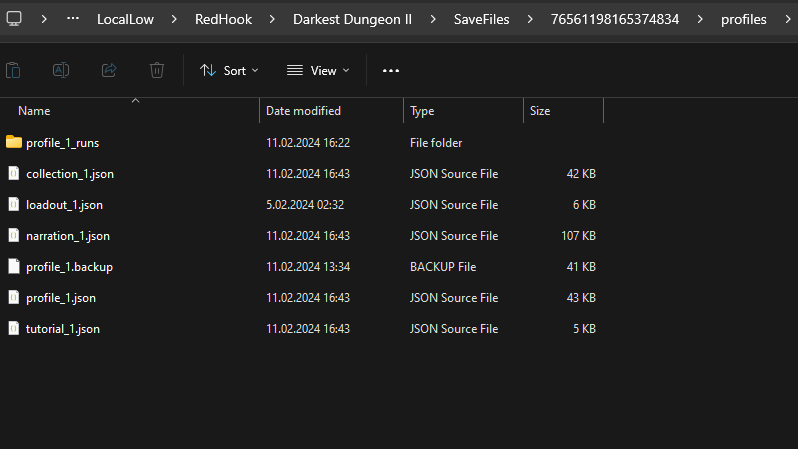Viewport: 798px width, 449px height.
Task: Expand the chevron after profiles
Action: point(788,19)
